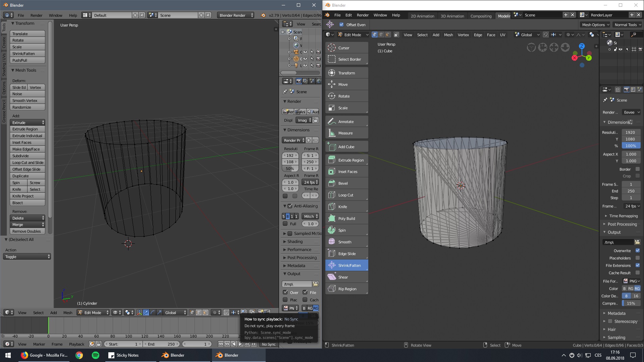Select the Edge Slide tool

point(346,254)
